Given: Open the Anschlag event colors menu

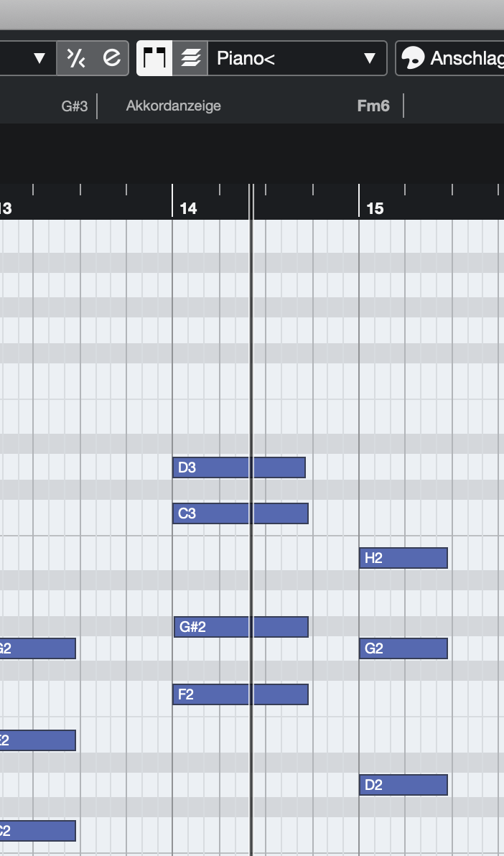Looking at the screenshot, I should coord(467,58).
